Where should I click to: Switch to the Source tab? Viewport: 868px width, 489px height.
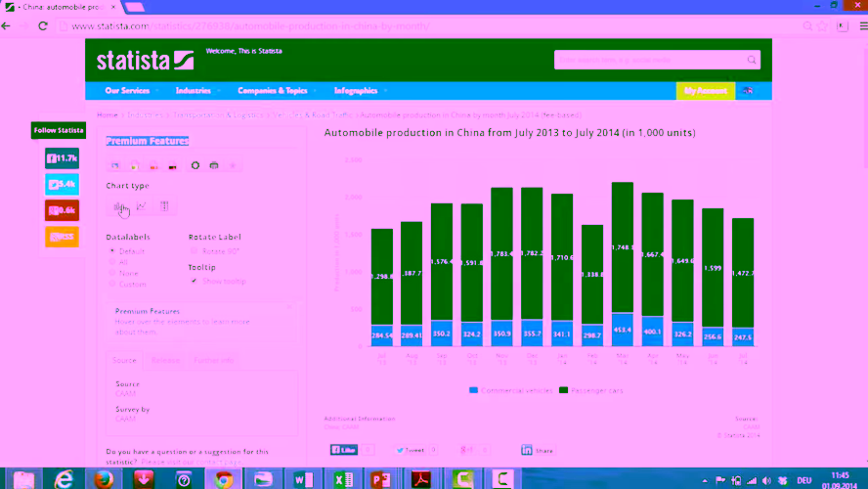124,361
